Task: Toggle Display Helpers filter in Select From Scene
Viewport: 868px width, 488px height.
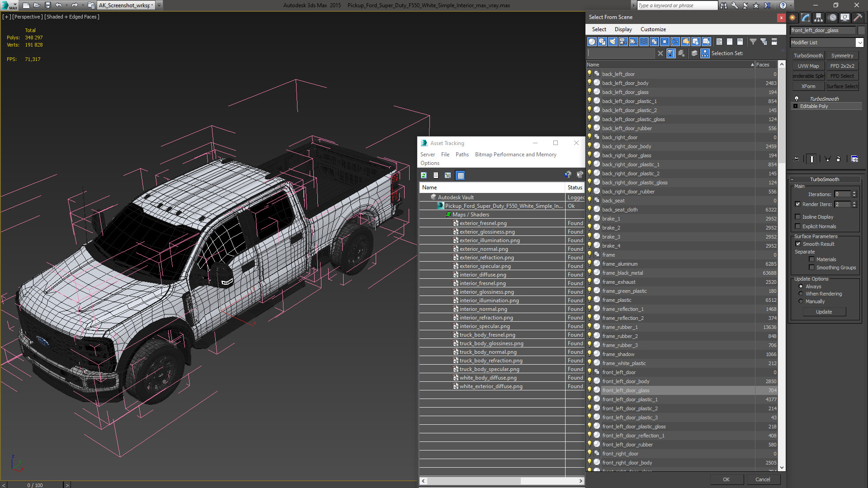Action: pyautogui.click(x=633, y=42)
